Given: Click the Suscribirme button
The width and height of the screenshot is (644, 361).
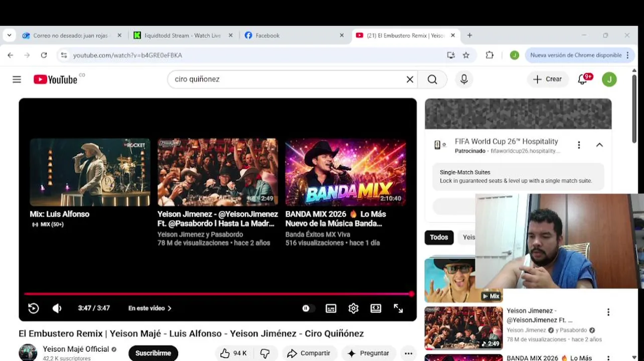Looking at the screenshot, I should [153, 353].
